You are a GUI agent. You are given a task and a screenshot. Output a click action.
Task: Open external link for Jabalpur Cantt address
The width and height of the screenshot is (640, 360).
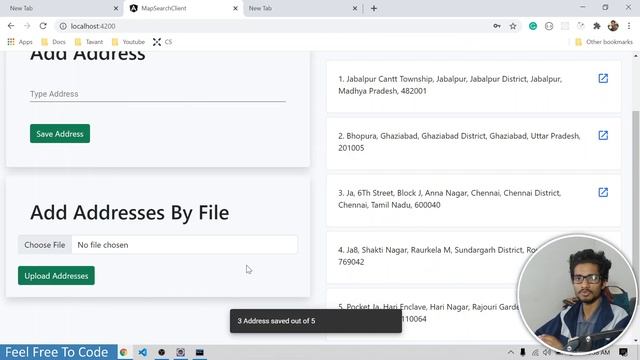coord(603,78)
